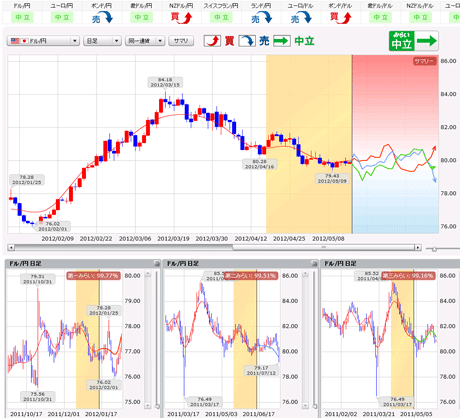Click the large みらい 中立 forecast button
This screenshot has width=460, height=418.
tap(414, 41)
